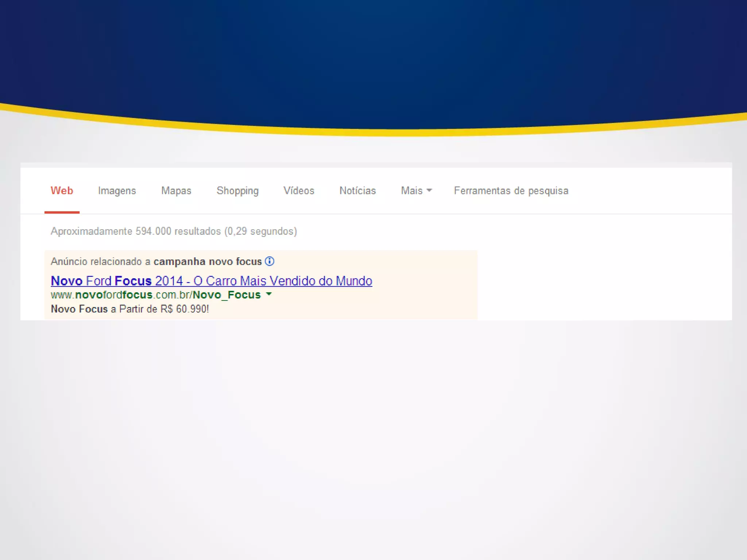Open the Shopping results tab
The height and width of the screenshot is (560, 747).
(x=237, y=190)
